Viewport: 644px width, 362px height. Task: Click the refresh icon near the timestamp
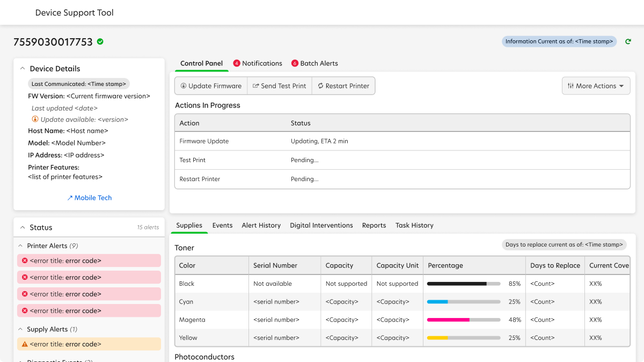tap(628, 41)
